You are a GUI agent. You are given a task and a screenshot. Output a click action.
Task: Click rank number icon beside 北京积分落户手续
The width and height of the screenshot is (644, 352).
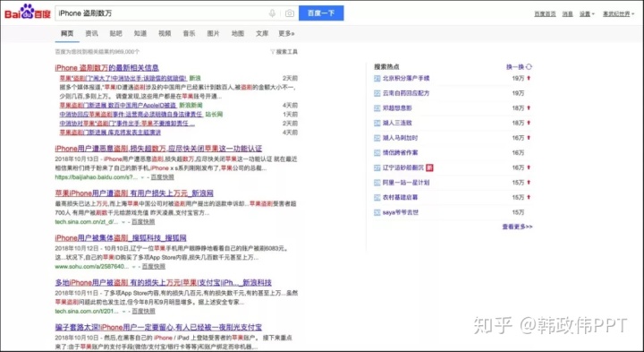[377, 78]
